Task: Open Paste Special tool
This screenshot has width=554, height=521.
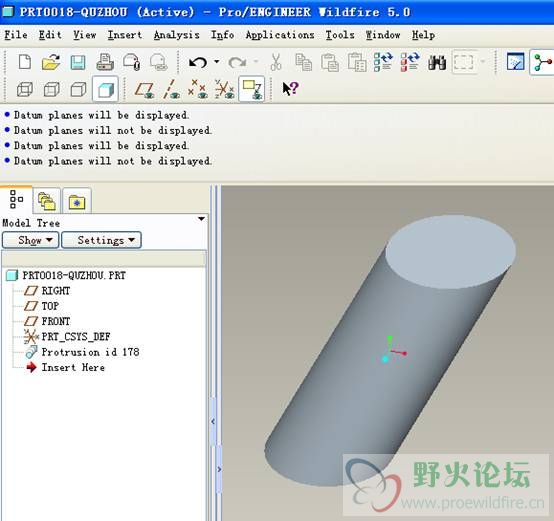Action: tap(357, 63)
